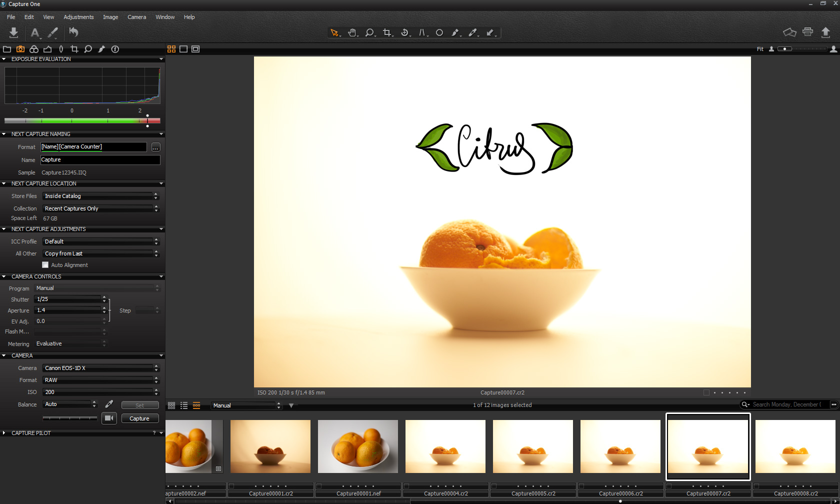840x504 pixels.
Task: Select the Pan hand tool
Action: pos(352,32)
